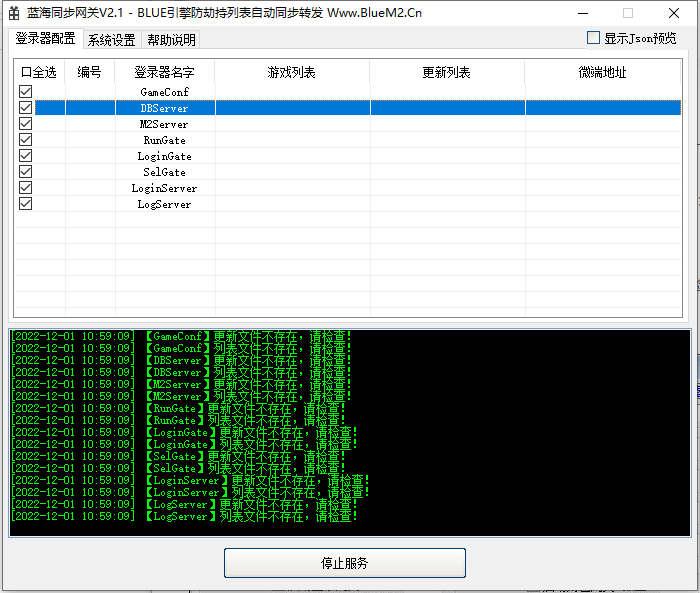The width and height of the screenshot is (700, 593).
Task: Click log line 【LoginGate】更新文件不存在
Action: (183, 432)
